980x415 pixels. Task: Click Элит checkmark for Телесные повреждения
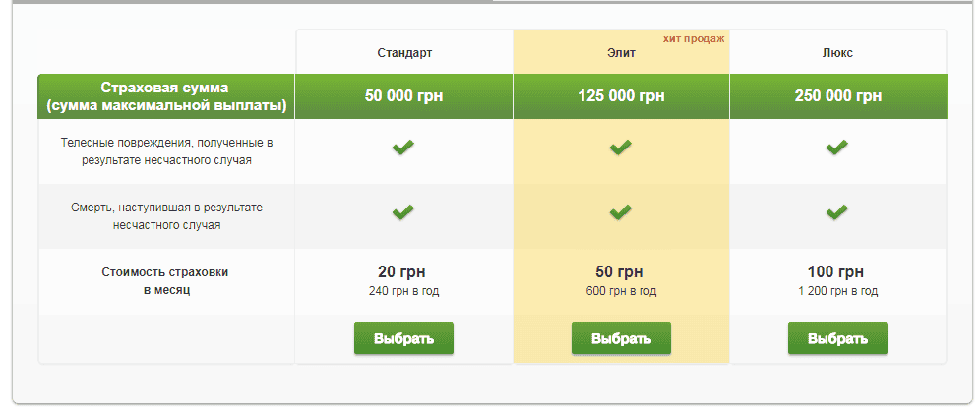620,148
